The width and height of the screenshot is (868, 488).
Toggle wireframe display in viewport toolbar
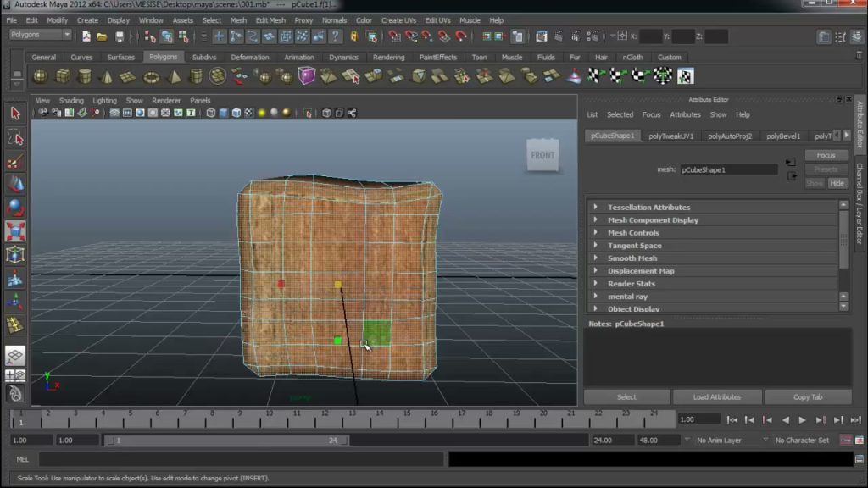[x=211, y=113]
